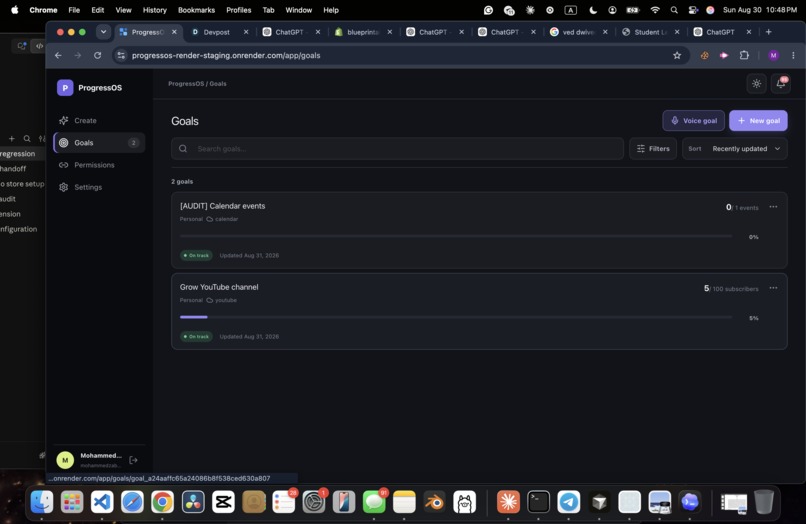Screen dimensions: 806x524
Task: Open Terminal from the Dock
Action: pyautogui.click(x=538, y=502)
